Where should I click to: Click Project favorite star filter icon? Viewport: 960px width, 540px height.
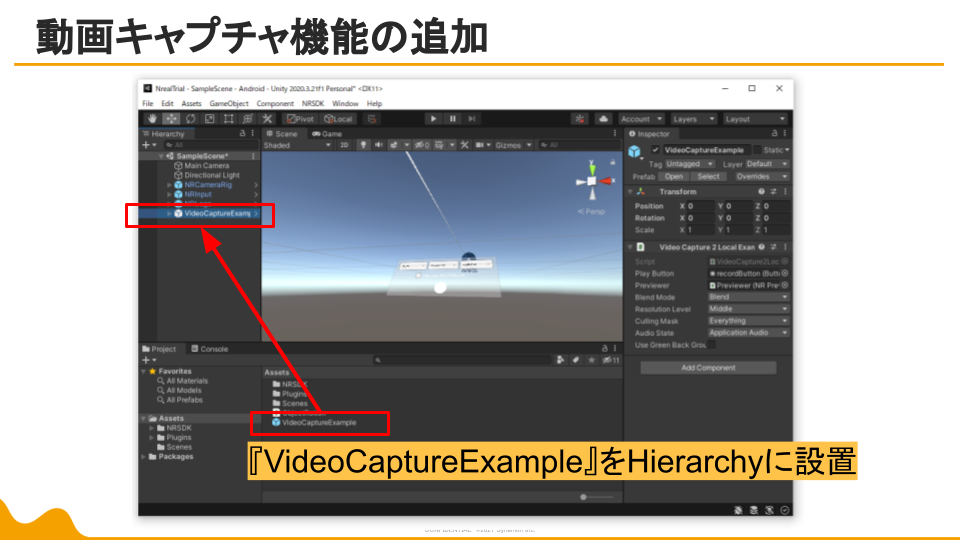point(591,360)
